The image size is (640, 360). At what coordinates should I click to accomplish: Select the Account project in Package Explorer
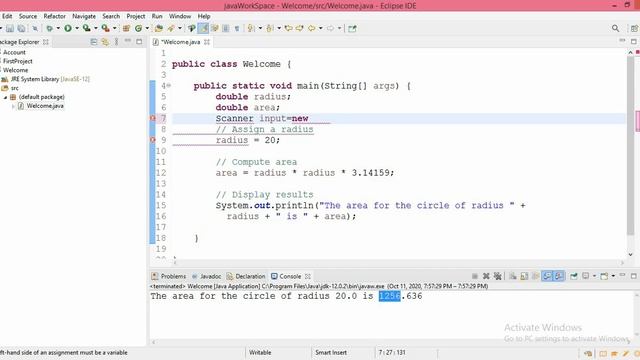pyautogui.click(x=14, y=52)
